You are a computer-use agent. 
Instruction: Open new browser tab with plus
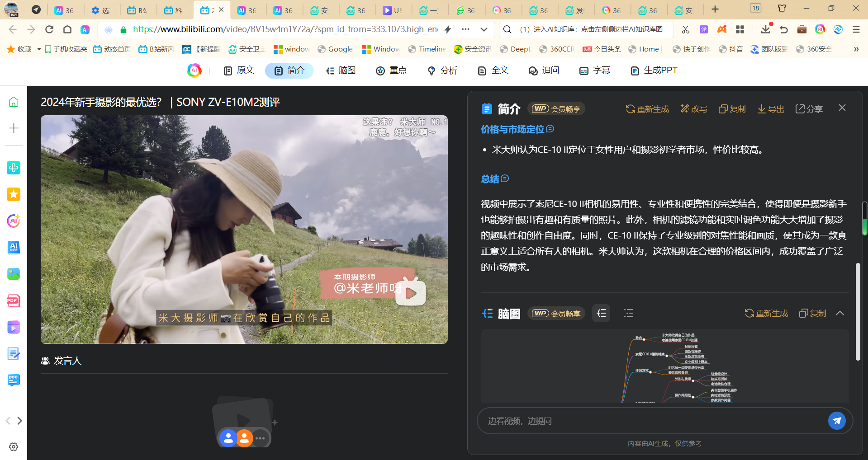[715, 9]
